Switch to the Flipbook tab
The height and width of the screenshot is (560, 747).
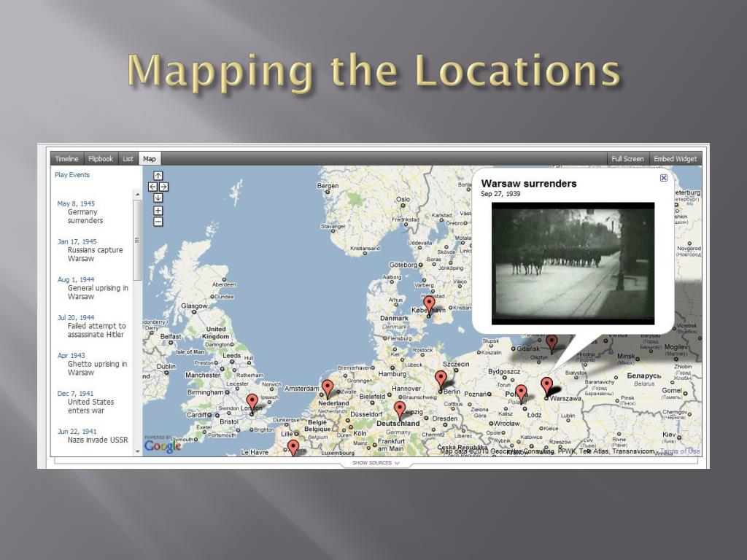101,159
